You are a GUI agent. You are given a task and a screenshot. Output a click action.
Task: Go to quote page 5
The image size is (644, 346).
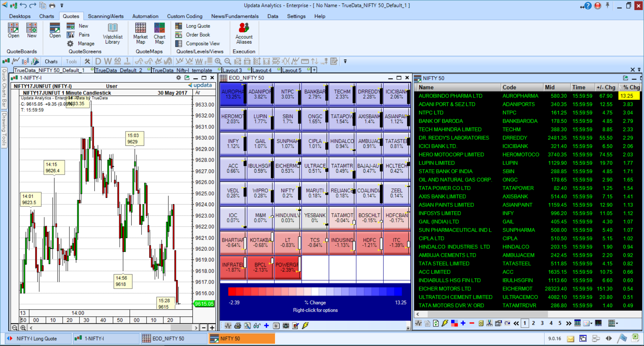click(x=559, y=323)
